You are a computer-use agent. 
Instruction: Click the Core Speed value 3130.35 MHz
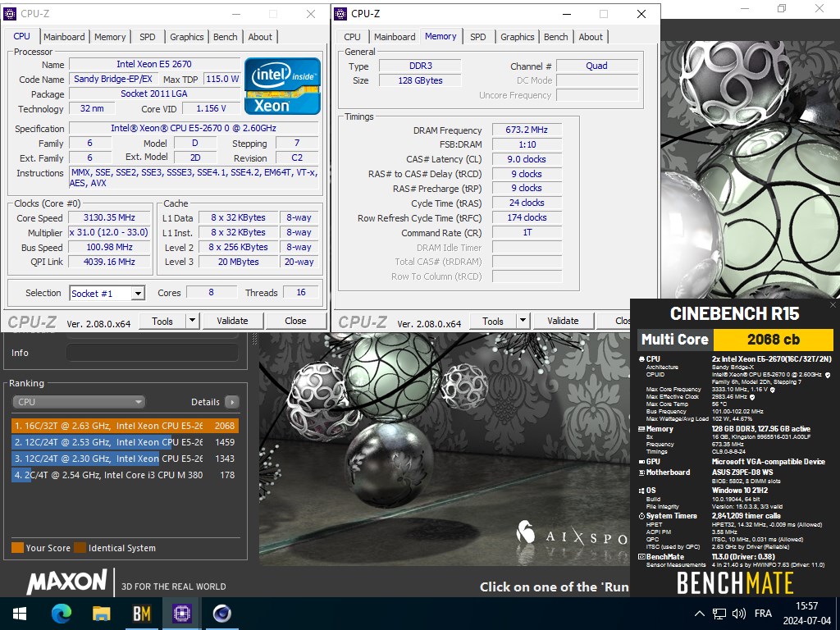[x=109, y=217]
